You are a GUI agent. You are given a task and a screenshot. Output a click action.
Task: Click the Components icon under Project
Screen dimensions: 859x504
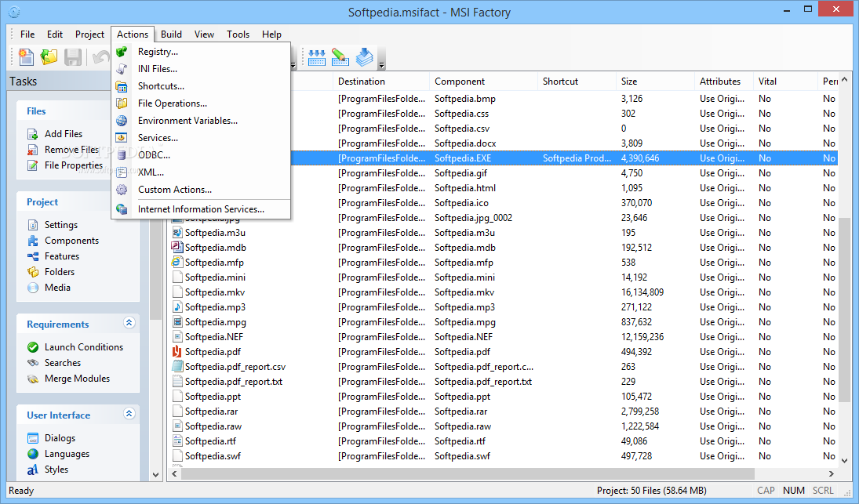pyautogui.click(x=33, y=241)
